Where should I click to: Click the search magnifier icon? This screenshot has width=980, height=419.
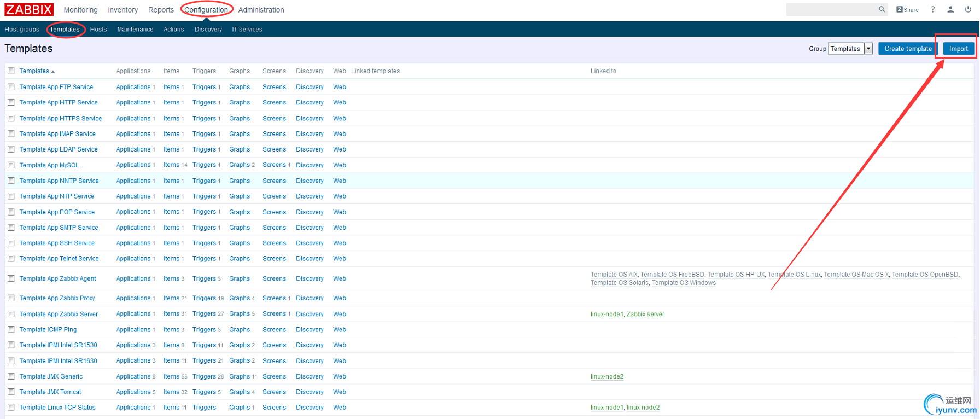[882, 9]
